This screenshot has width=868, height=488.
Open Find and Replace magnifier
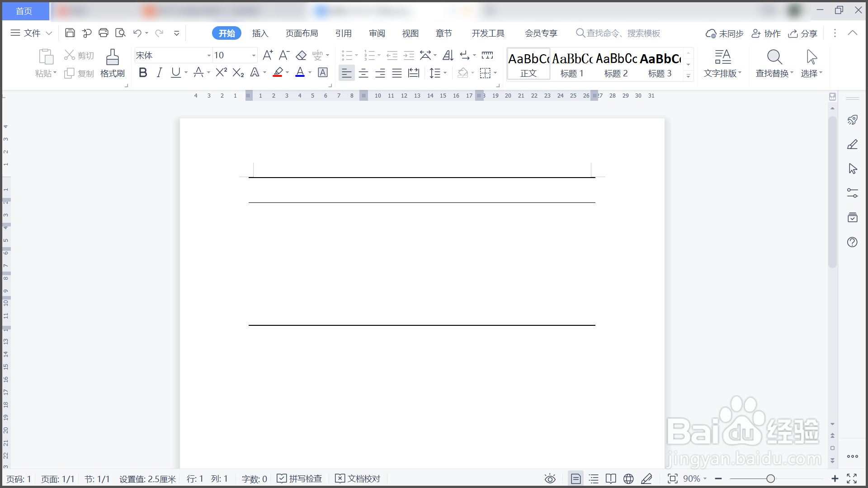point(774,57)
